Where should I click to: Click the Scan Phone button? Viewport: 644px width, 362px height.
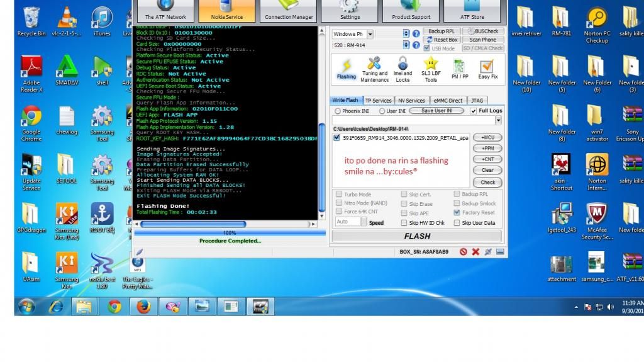click(x=483, y=40)
